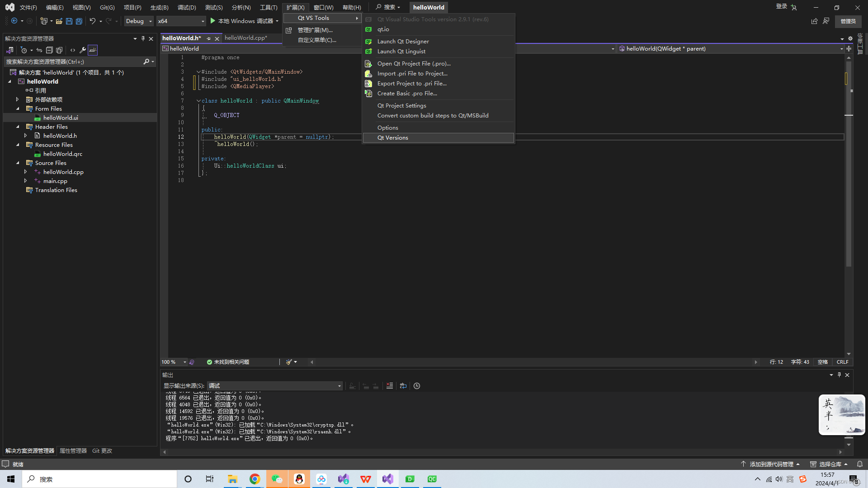Open Chrome from the Windows taskbar
This screenshot has height=488, width=868.
(255, 479)
